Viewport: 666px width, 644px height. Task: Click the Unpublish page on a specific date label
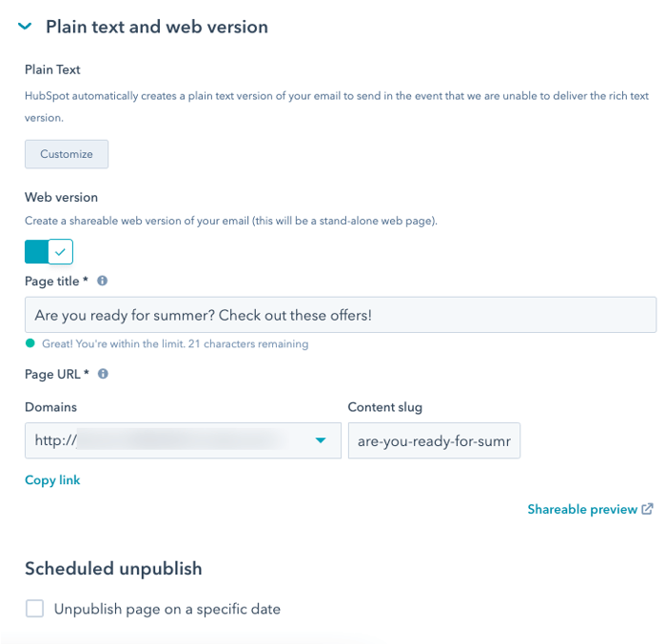pyautogui.click(x=166, y=609)
